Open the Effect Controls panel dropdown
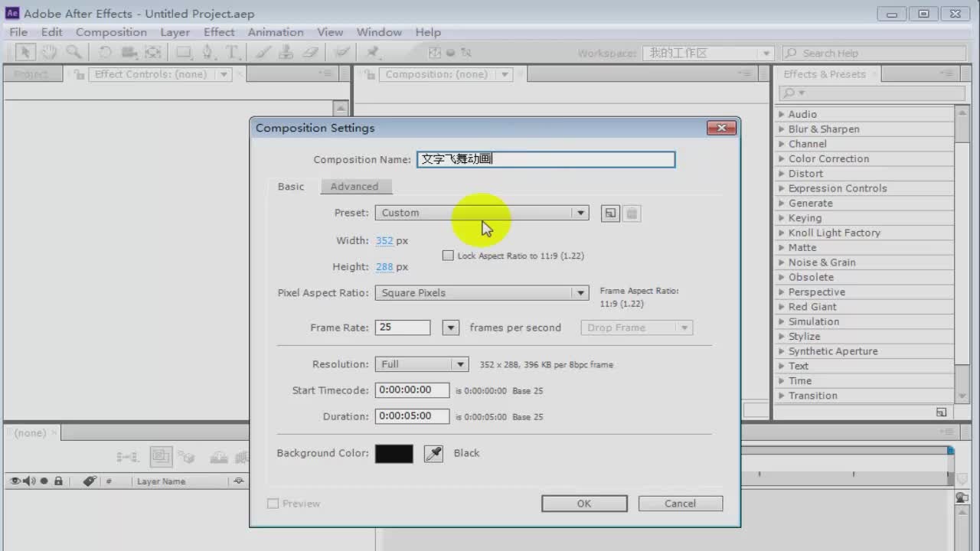Screen dimensions: 980x551 click(224, 74)
